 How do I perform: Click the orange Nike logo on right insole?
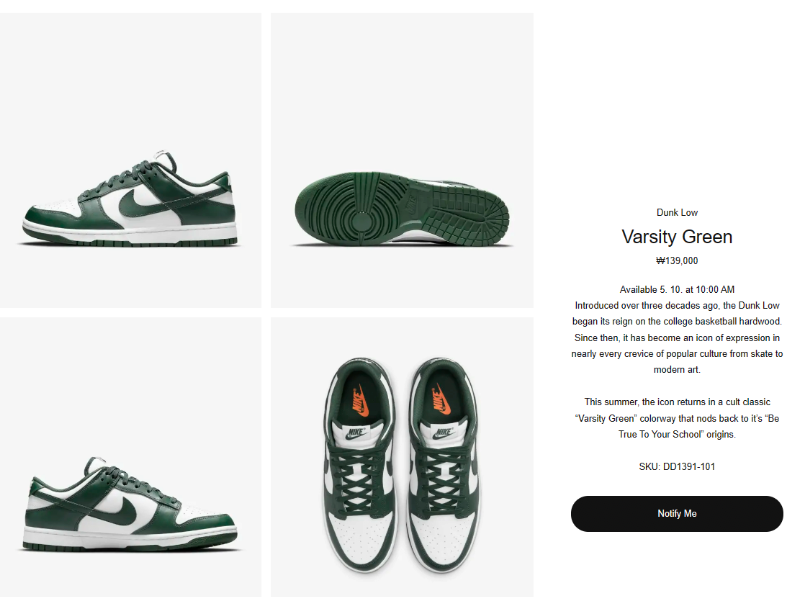coord(441,399)
